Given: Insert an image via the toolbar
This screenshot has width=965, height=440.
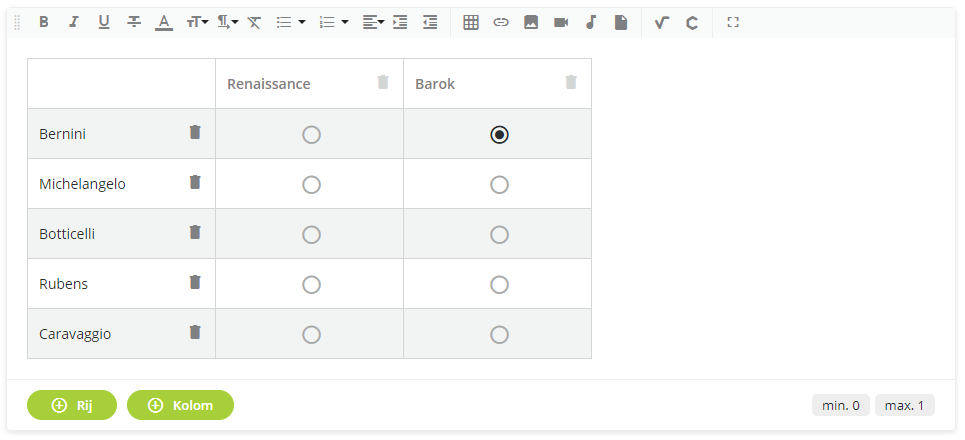Looking at the screenshot, I should [x=531, y=22].
